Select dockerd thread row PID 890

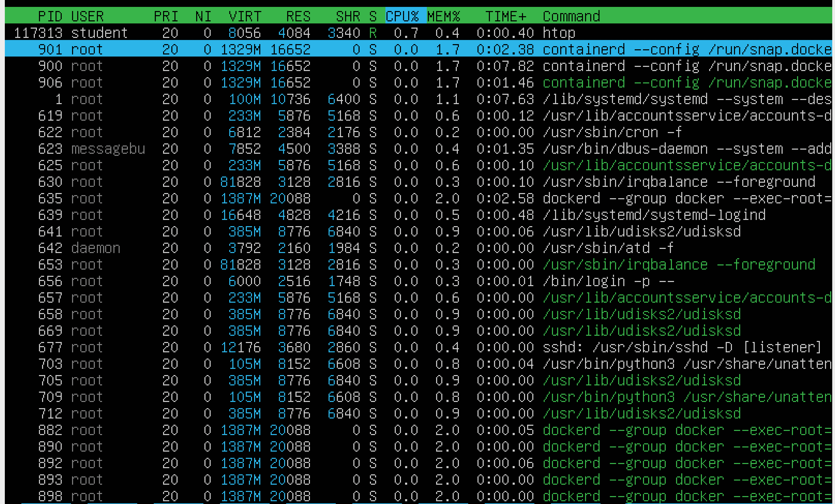419,446
